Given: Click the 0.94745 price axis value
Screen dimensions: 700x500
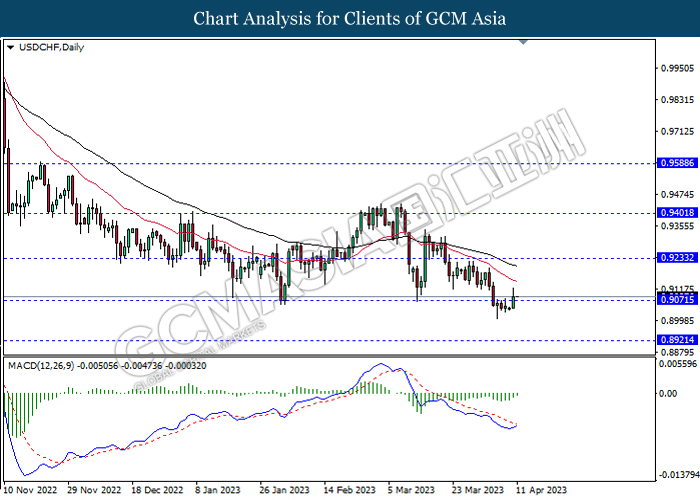Looking at the screenshot, I should (677, 195).
